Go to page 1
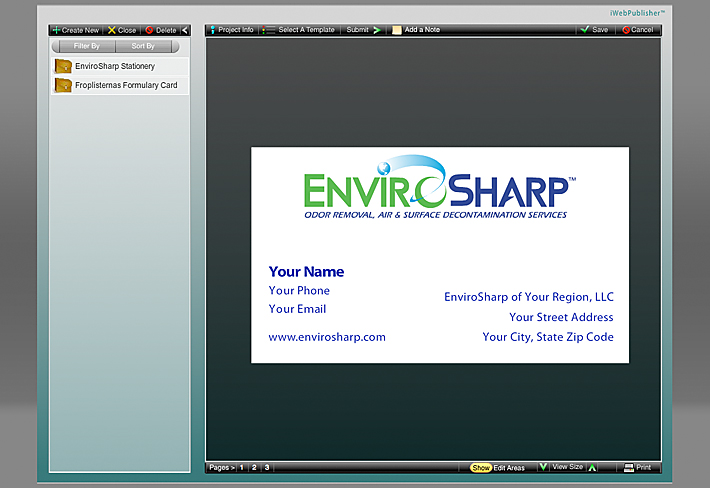The width and height of the screenshot is (710, 488). coord(242,468)
